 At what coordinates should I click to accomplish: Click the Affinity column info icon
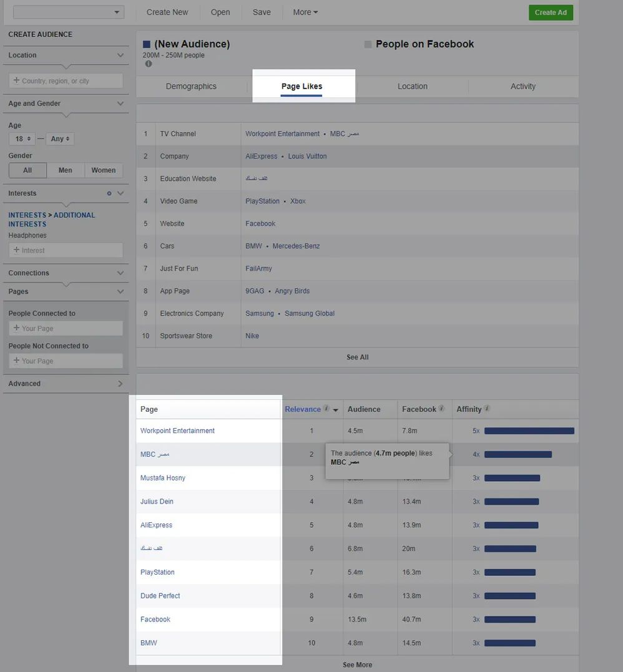[x=487, y=409]
